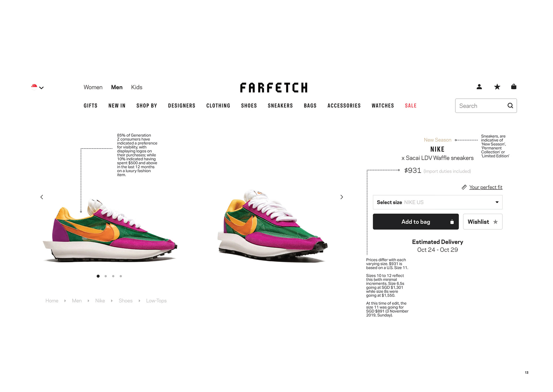Viewport: 553px width, 392px height.
Task: Show the next product image with right arrow
Action: [x=342, y=197]
